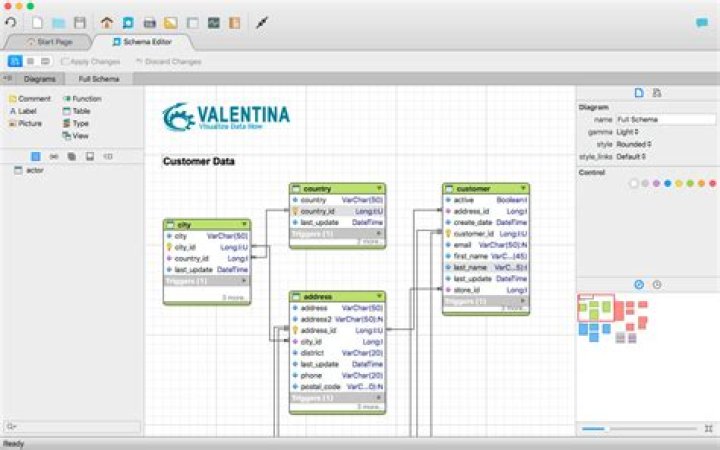Screen dimensions: 720x450
Task: Open the chat bubble icon at top right
Action: coord(702,22)
